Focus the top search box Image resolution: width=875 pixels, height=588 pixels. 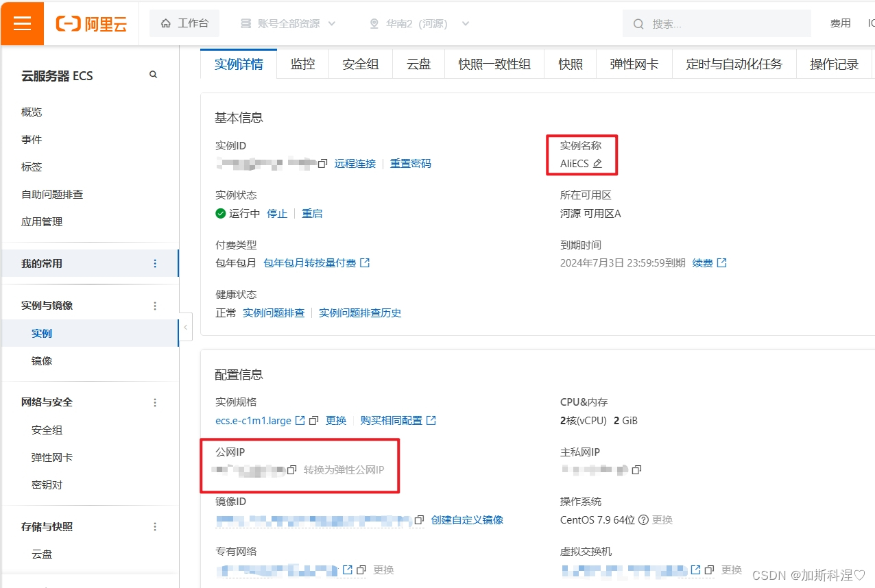717,24
